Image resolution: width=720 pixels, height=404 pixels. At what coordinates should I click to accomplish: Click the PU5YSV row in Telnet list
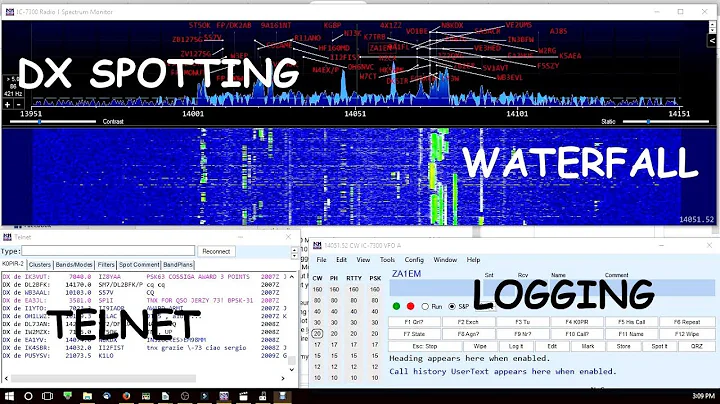pyautogui.click(x=145, y=356)
